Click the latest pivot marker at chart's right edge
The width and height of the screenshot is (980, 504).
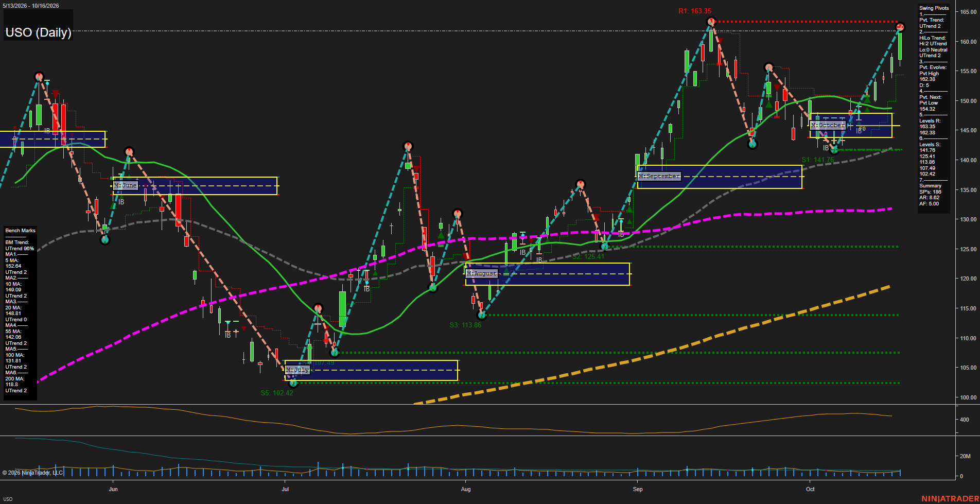(900, 27)
